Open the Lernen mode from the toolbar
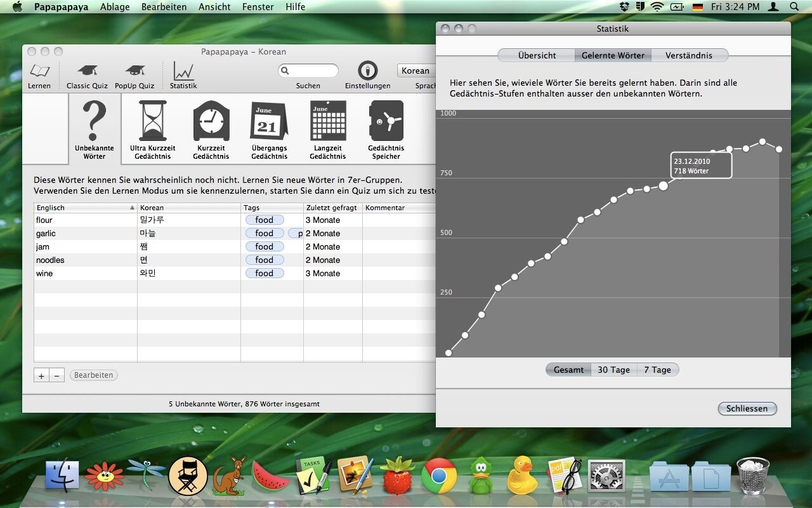 [x=39, y=76]
